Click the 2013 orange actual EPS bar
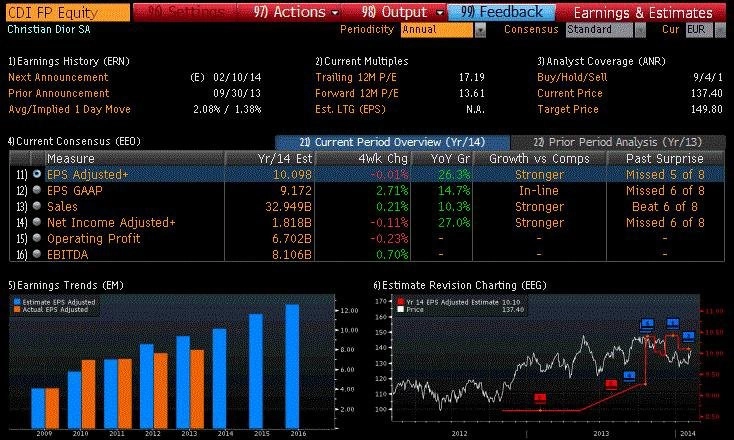 198,389
